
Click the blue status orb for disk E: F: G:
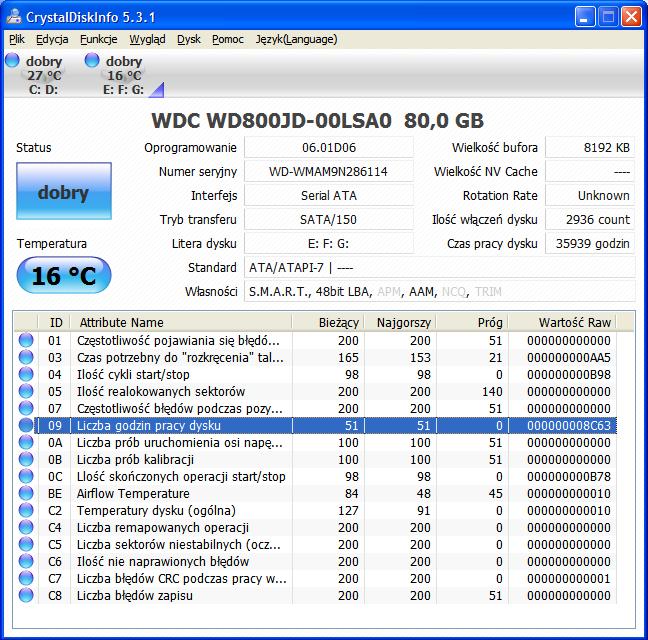92,60
